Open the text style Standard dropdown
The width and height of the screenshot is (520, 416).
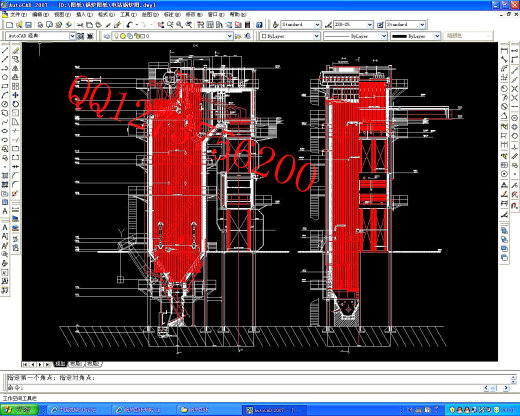point(317,25)
